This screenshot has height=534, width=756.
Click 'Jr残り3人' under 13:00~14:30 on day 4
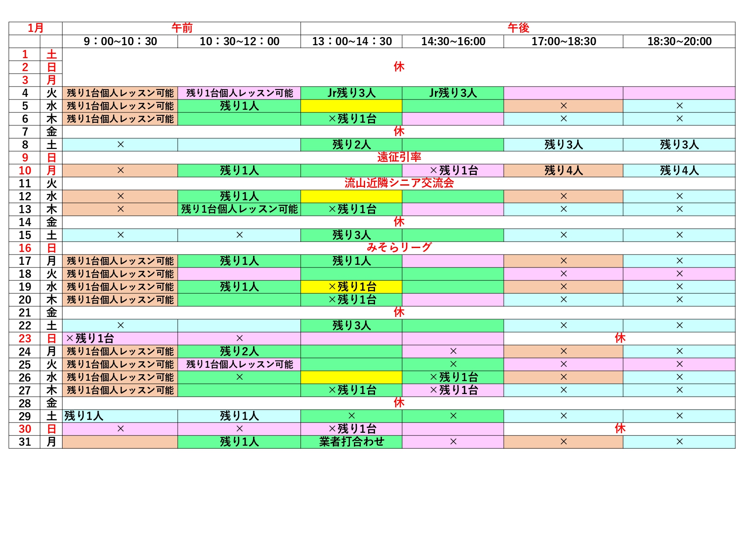coord(352,93)
